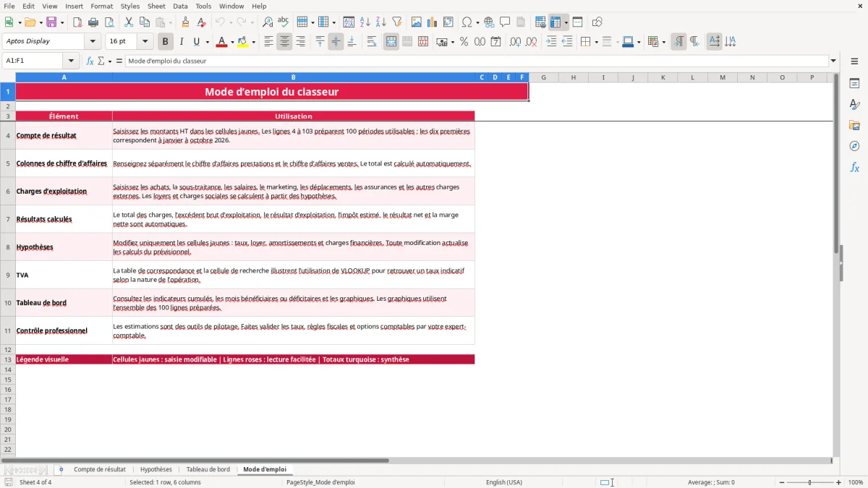The width and height of the screenshot is (868, 488).
Task: Toggle Italic formatting button
Action: coord(181,42)
